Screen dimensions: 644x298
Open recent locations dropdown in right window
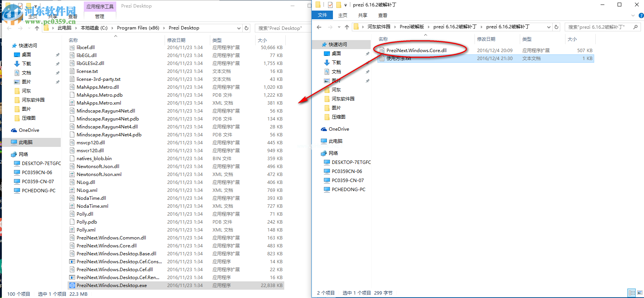click(x=339, y=27)
